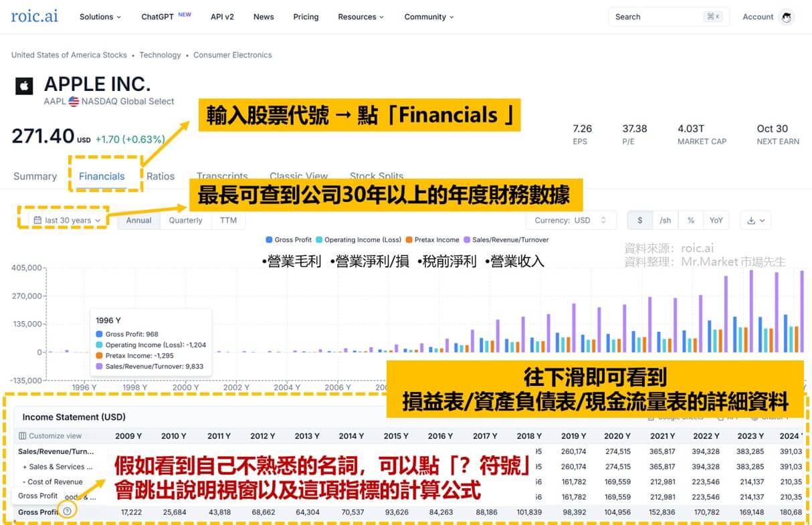Click the Account avatar icon
812x525 pixels.
787,17
